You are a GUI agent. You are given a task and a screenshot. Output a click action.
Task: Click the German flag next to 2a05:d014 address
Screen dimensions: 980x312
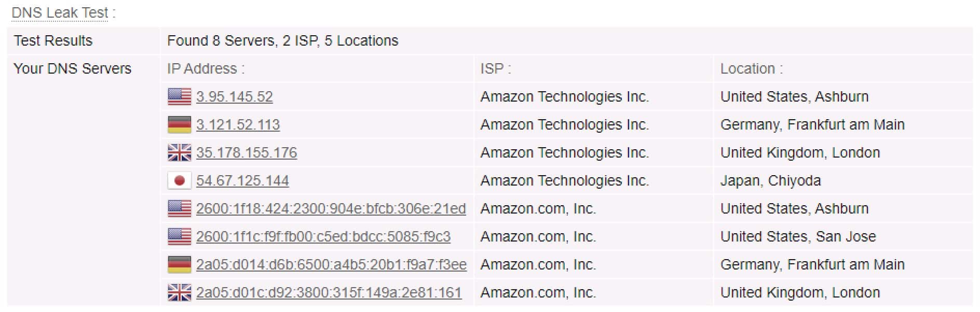pyautogui.click(x=180, y=264)
